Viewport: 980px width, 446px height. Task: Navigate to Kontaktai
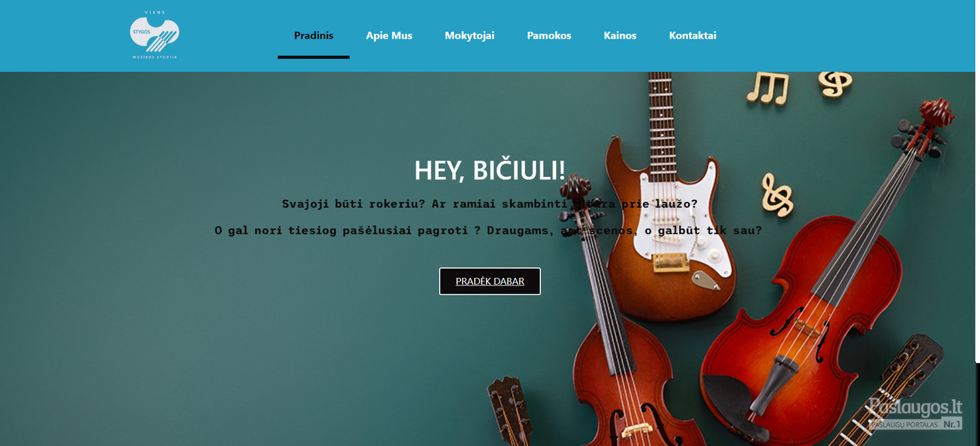693,35
